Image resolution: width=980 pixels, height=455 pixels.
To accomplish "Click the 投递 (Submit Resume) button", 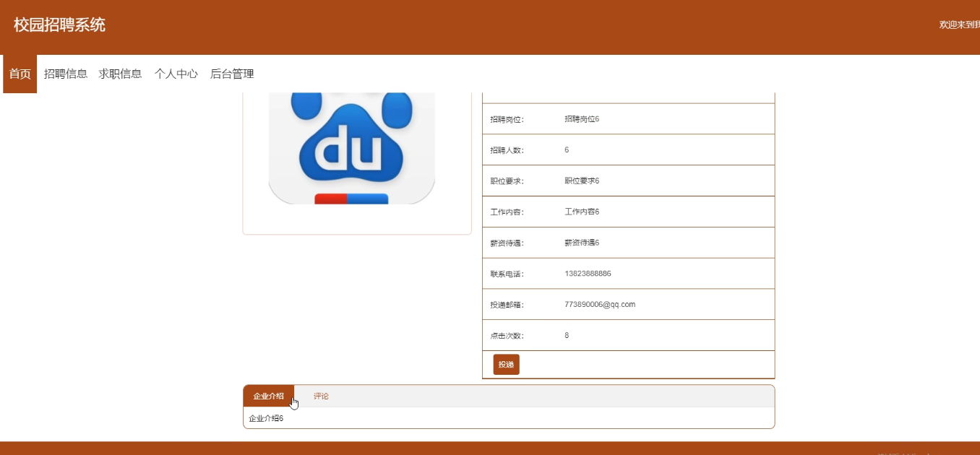I will coord(505,364).
